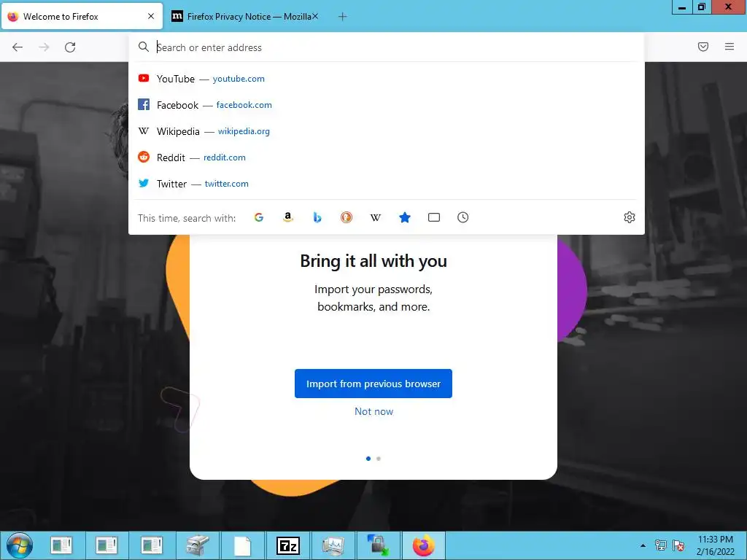Show hidden system tray icons
The image size is (747, 560).
[x=643, y=545]
